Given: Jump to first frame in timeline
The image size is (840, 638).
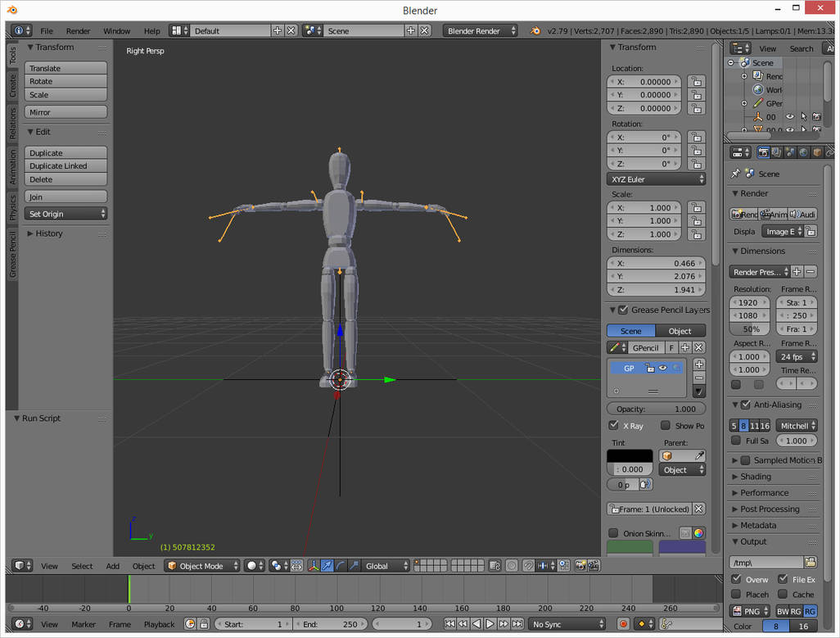Looking at the screenshot, I should 449,624.
